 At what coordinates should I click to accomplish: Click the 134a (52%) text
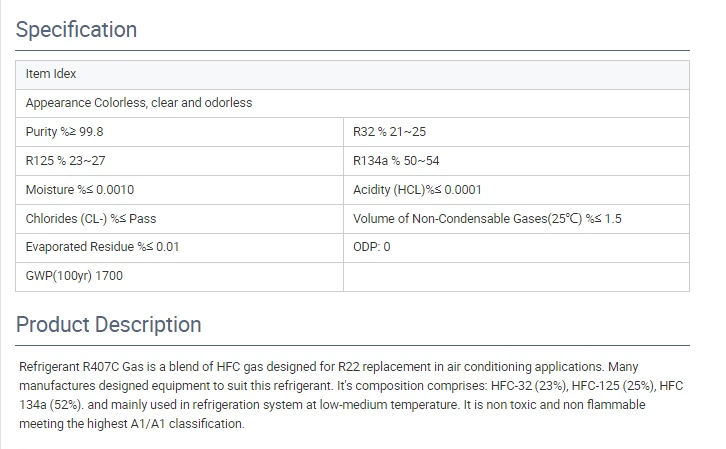(x=51, y=405)
